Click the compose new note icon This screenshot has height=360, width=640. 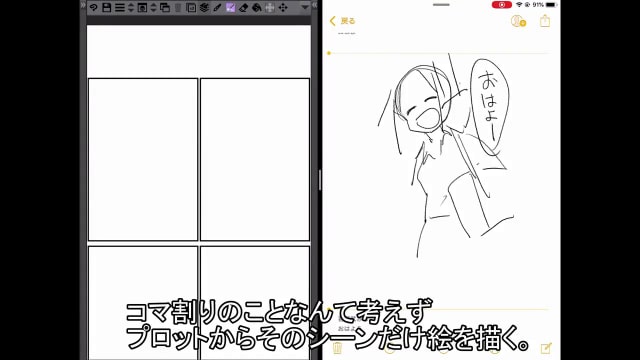coord(546,348)
